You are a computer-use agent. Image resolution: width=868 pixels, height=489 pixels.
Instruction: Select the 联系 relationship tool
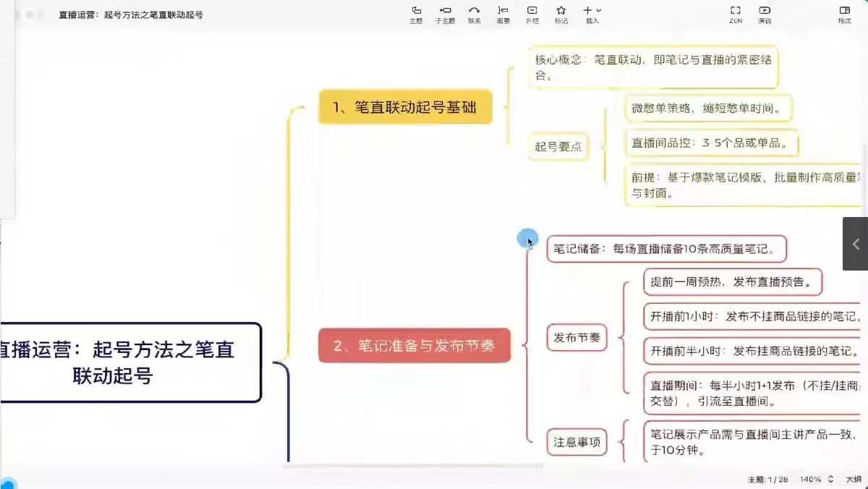474,14
